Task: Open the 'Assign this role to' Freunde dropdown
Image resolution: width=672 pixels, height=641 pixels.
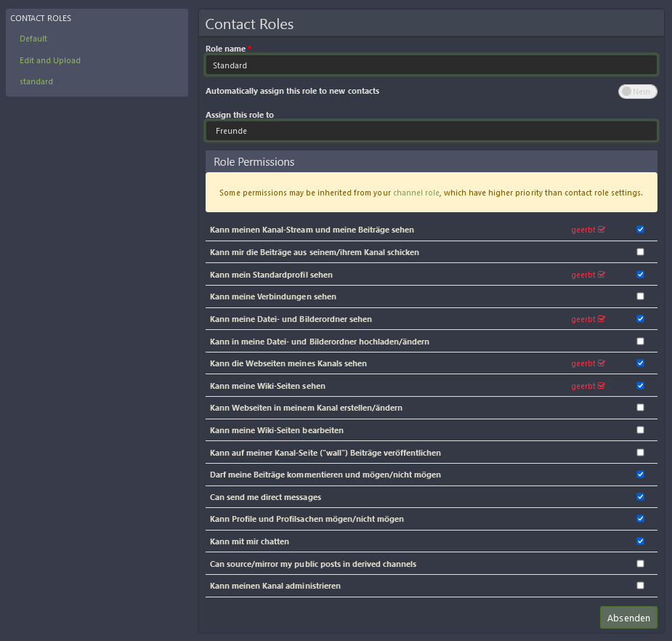Action: [432, 131]
